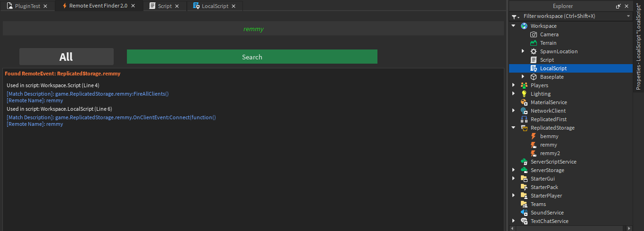This screenshot has height=231, width=644.
Task: Select the ServerStorage cloud icon
Action: pyautogui.click(x=524, y=170)
